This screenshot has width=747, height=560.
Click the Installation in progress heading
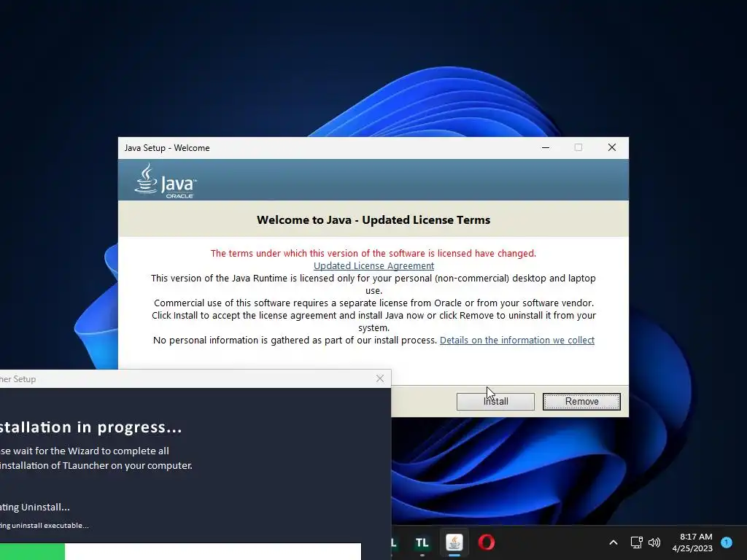90,427
